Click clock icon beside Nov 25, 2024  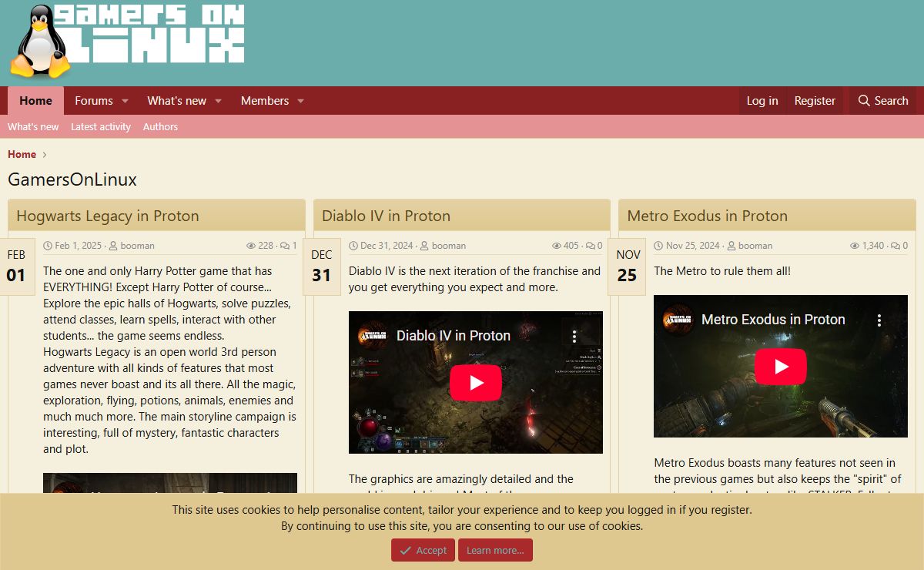click(x=658, y=246)
